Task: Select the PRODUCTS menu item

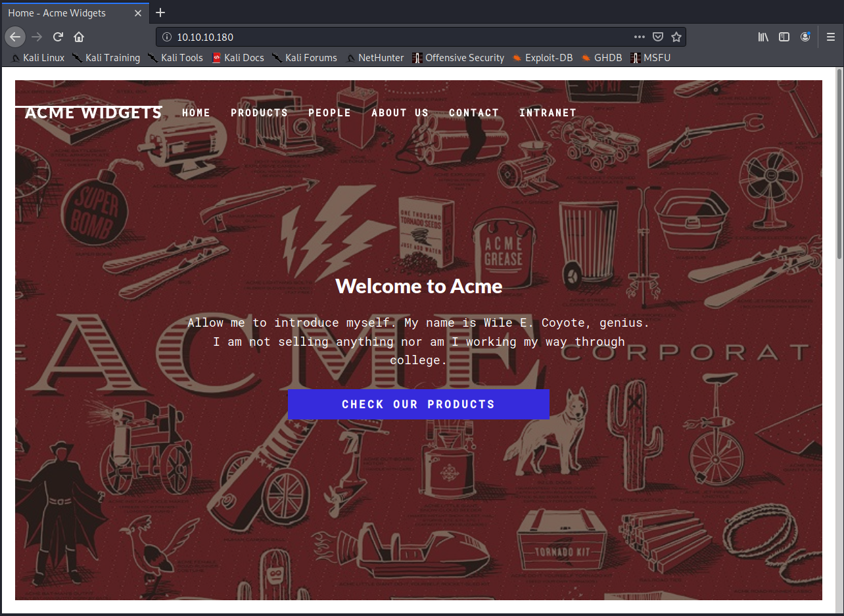Action: pyautogui.click(x=259, y=112)
